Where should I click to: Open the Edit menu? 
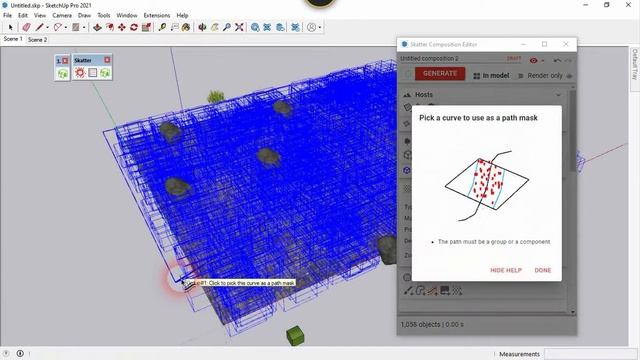[23, 15]
